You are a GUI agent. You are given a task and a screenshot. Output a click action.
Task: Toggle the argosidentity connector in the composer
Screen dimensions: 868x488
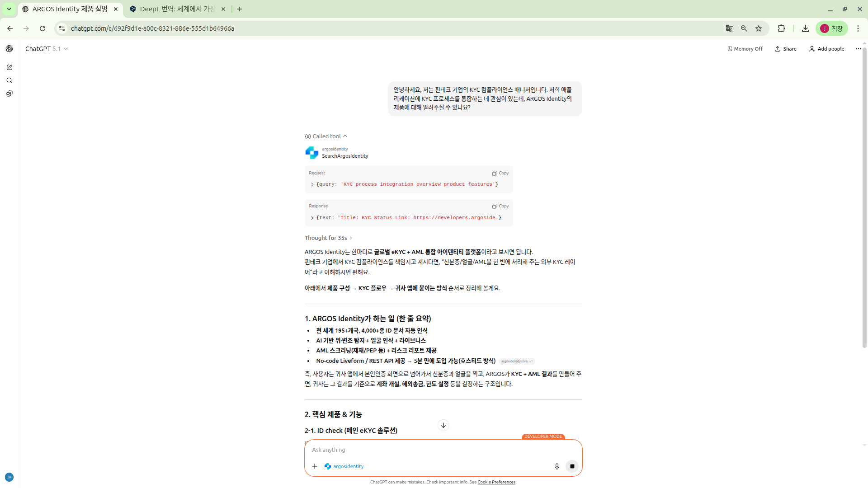tap(344, 466)
